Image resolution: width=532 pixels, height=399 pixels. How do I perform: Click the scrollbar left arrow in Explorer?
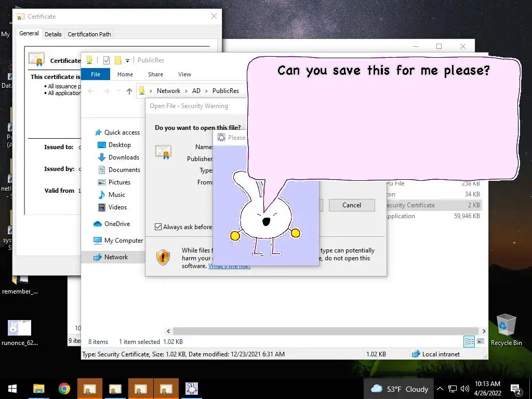[x=168, y=331]
